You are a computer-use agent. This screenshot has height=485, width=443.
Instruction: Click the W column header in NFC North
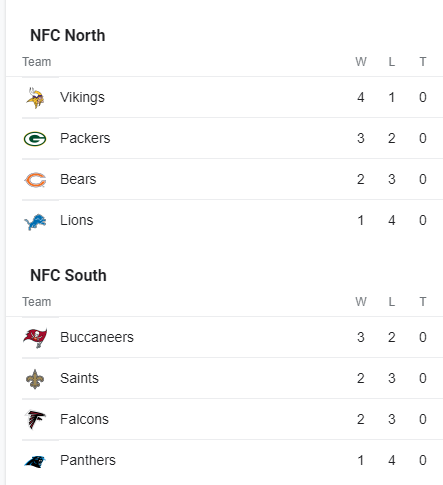(x=361, y=62)
